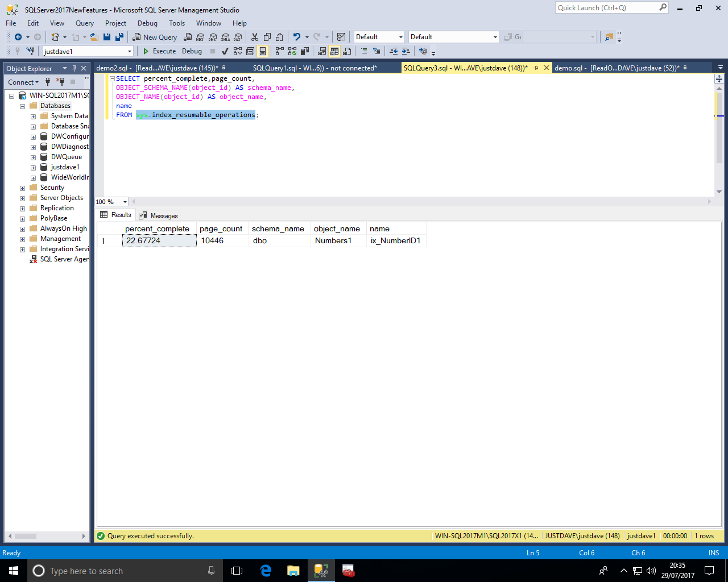
Task: Click the Execute button
Action: pos(159,51)
